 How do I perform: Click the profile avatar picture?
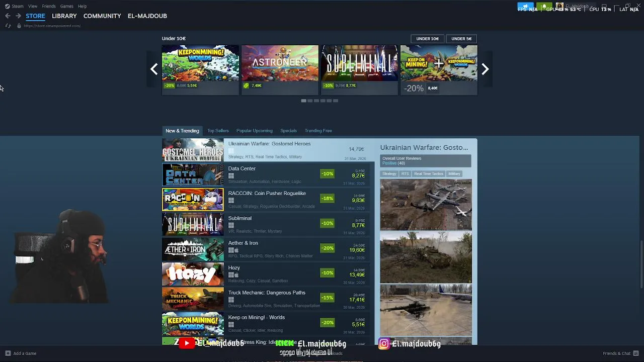[x=559, y=7]
